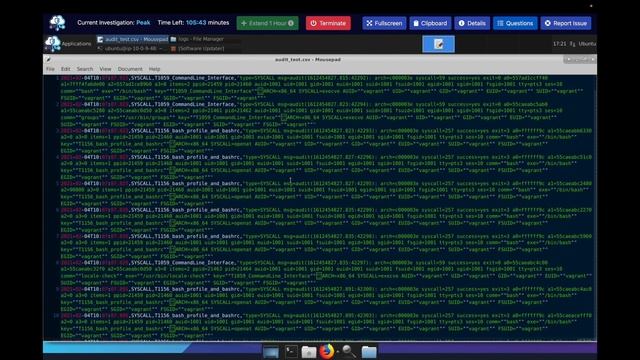Click Report Issue button
Viewport: 640px width, 360px height.
[566, 23]
